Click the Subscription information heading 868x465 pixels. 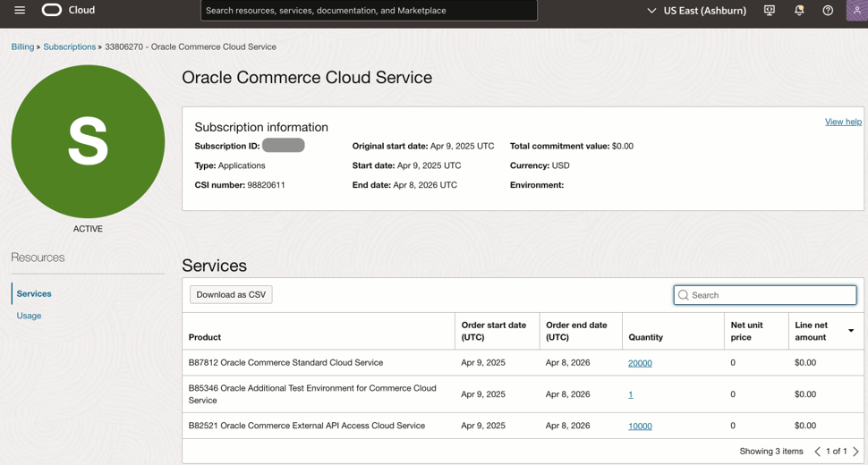coord(261,127)
